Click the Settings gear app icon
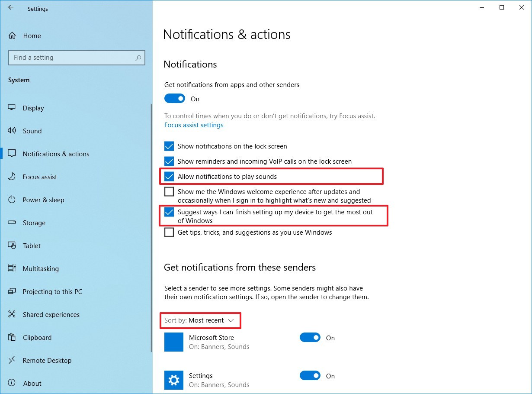This screenshot has height=394, width=532. click(174, 380)
